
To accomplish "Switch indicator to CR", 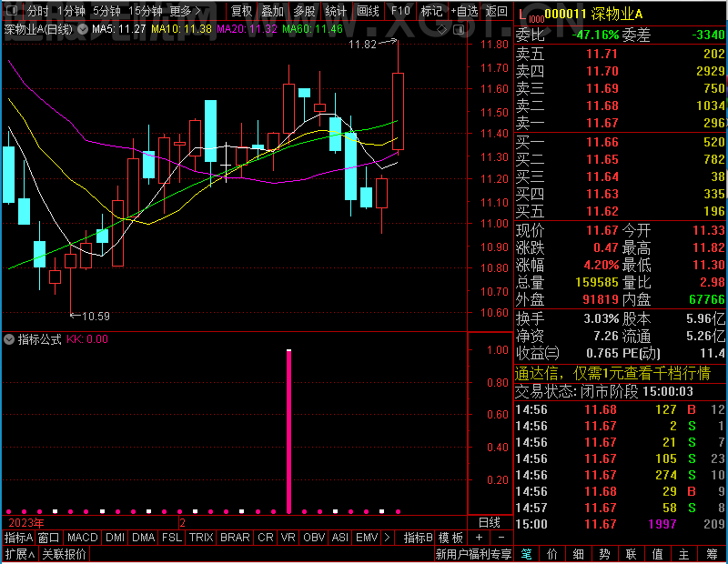I will pos(265,538).
